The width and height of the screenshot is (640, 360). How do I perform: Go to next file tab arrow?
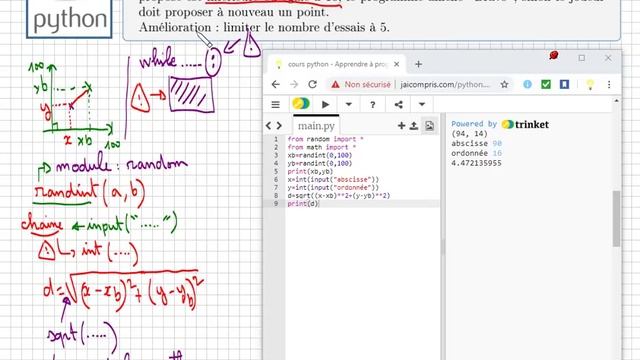279,126
